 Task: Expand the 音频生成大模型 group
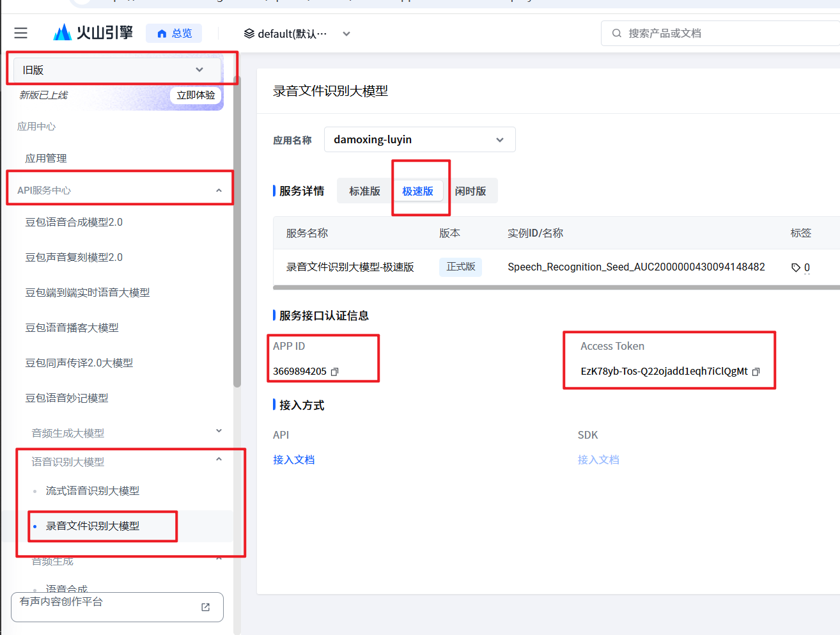[x=219, y=431]
